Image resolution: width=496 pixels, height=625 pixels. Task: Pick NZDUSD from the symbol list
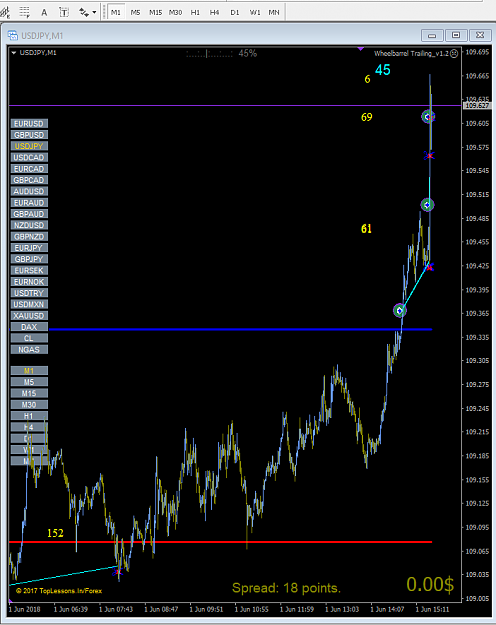pyautogui.click(x=29, y=225)
